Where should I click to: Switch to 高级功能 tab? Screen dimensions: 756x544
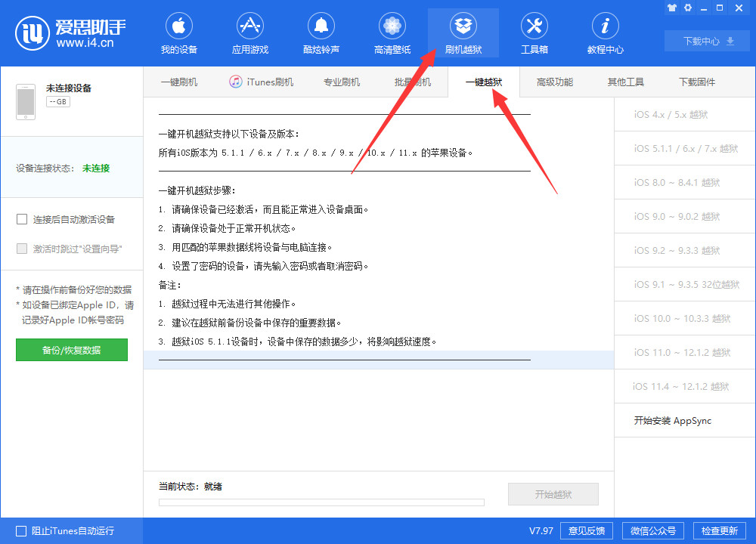pyautogui.click(x=555, y=82)
